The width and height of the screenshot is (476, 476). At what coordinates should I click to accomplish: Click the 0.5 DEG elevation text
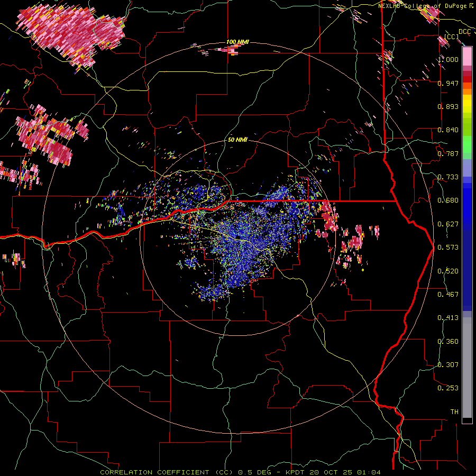pos(254,472)
